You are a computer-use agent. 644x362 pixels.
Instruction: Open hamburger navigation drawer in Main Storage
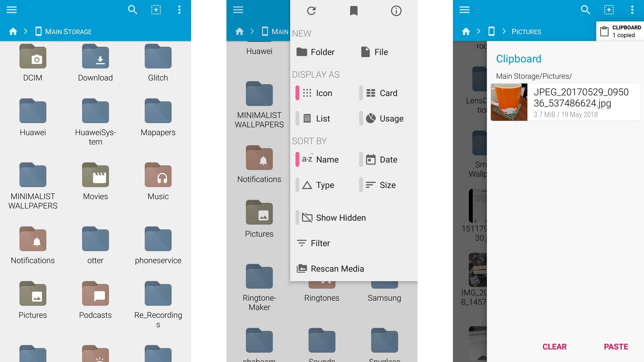click(12, 10)
